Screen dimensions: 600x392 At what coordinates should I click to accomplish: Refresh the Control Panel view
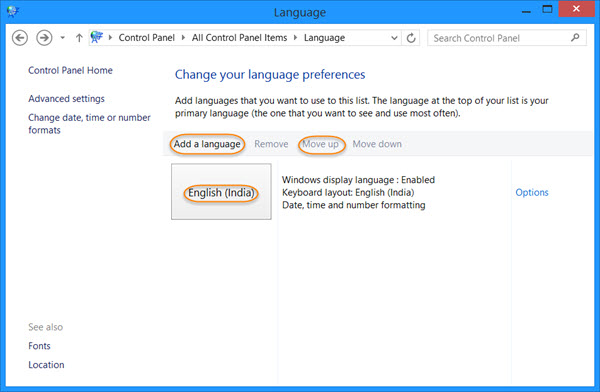point(411,38)
